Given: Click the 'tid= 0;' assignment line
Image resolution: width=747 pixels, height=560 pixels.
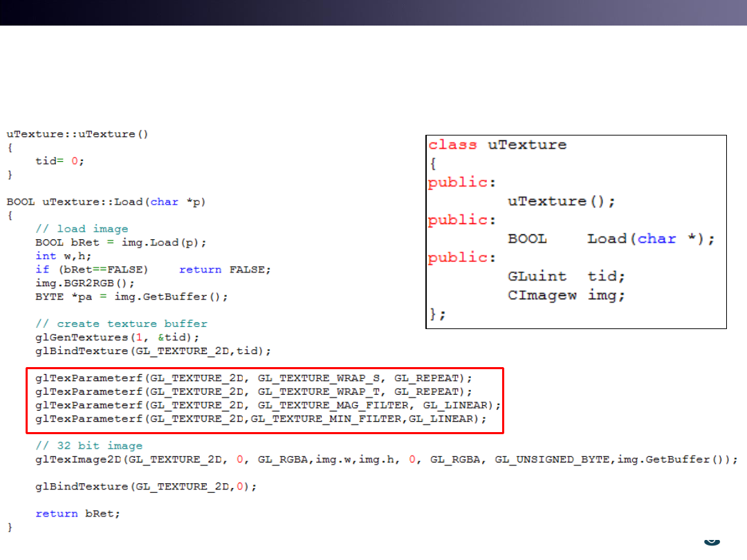Looking at the screenshot, I should tap(60, 161).
